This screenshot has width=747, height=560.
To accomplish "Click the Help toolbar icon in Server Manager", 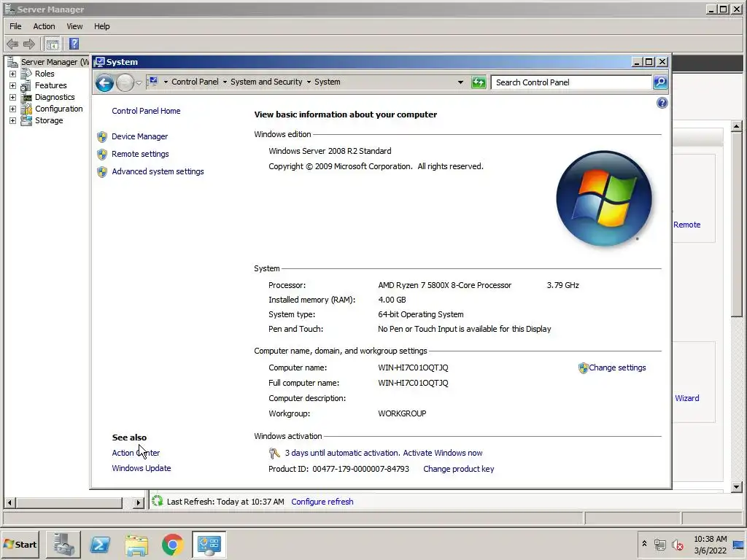I will pos(74,44).
